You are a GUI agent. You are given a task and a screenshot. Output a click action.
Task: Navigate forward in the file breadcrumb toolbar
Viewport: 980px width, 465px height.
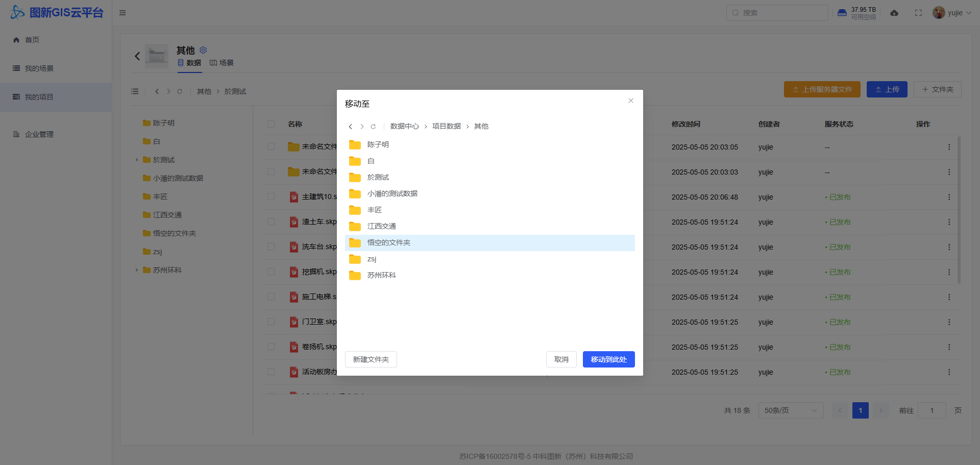pos(168,91)
